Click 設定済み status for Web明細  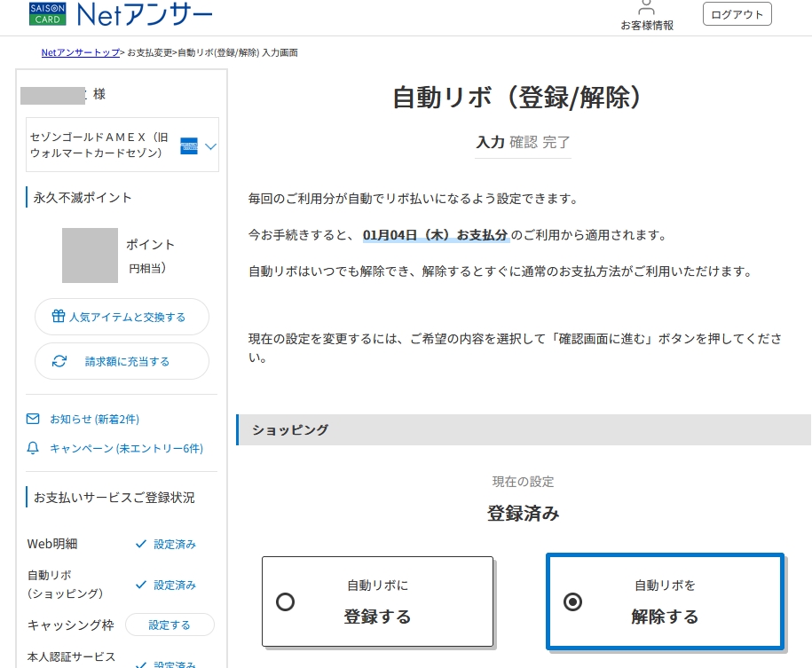175,544
